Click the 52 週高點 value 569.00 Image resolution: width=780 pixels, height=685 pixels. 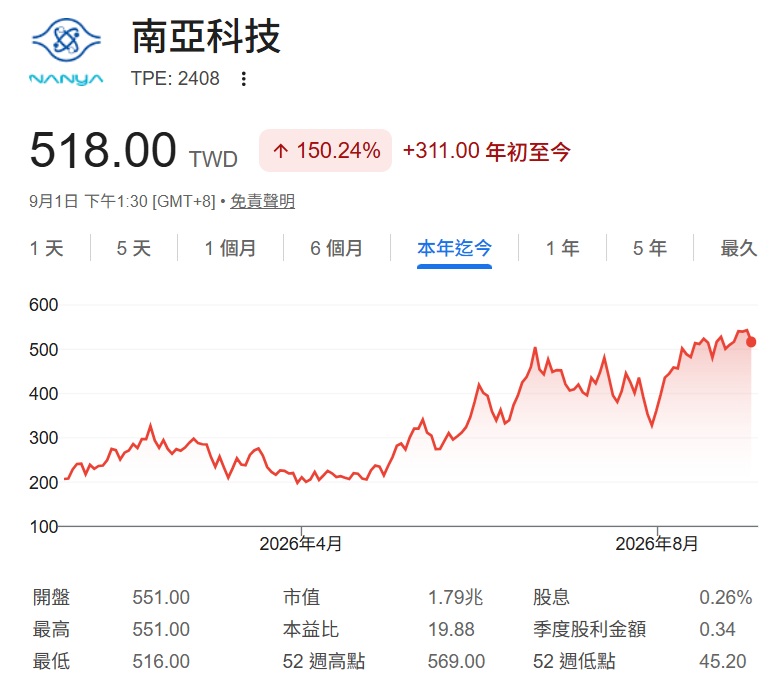click(x=456, y=662)
